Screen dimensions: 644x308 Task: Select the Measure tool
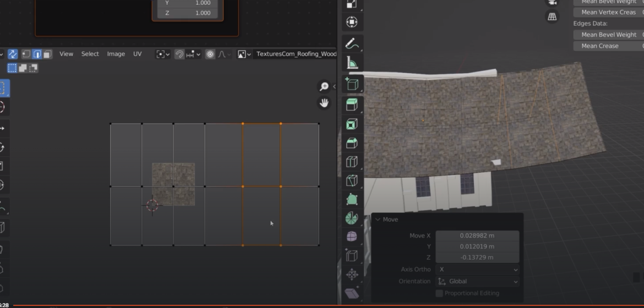coord(352,63)
